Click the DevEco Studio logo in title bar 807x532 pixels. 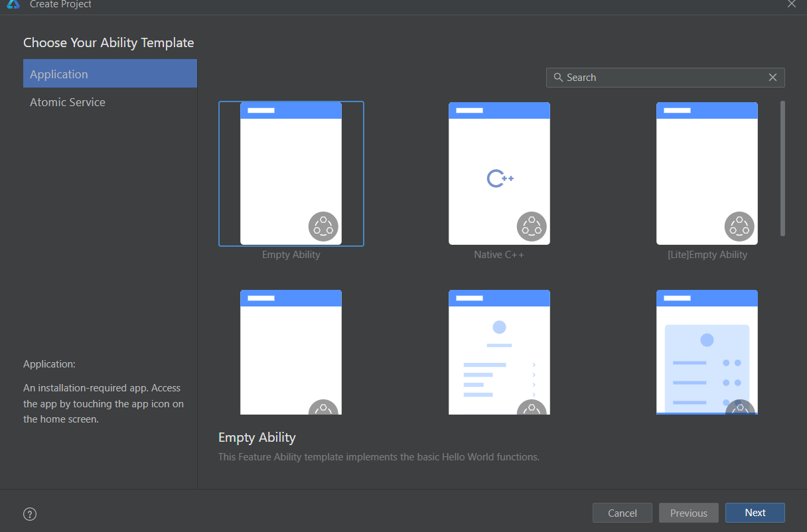coord(13,4)
